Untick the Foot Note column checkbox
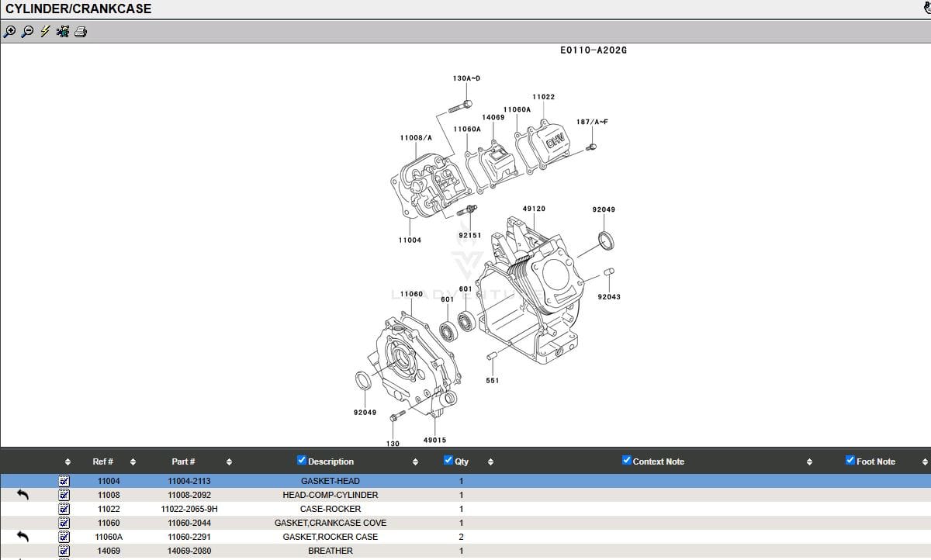Image resolution: width=931 pixels, height=560 pixels. coord(850,461)
